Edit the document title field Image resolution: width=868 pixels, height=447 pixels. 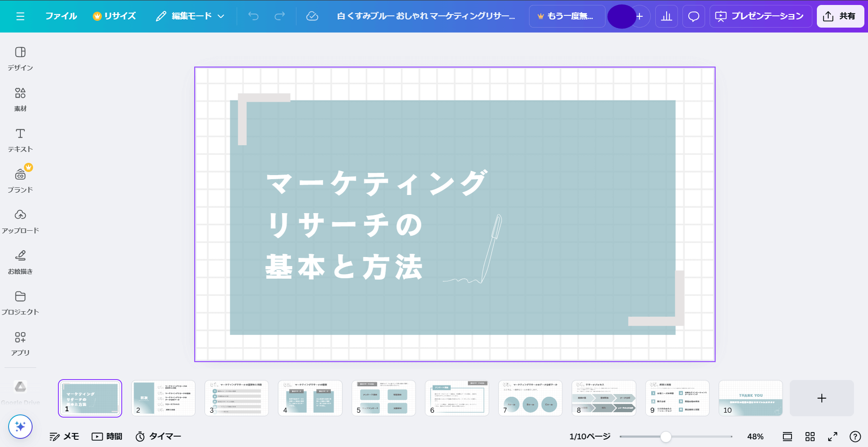426,16
